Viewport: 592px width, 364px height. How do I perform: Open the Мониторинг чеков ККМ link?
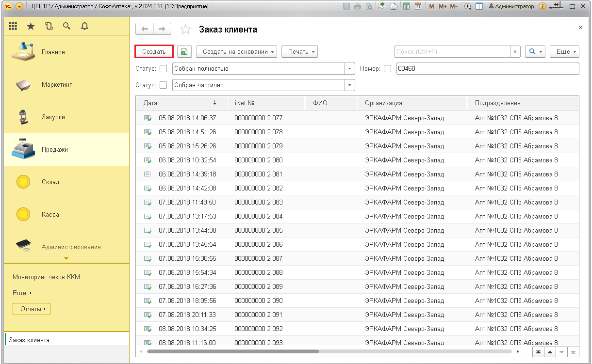point(46,277)
